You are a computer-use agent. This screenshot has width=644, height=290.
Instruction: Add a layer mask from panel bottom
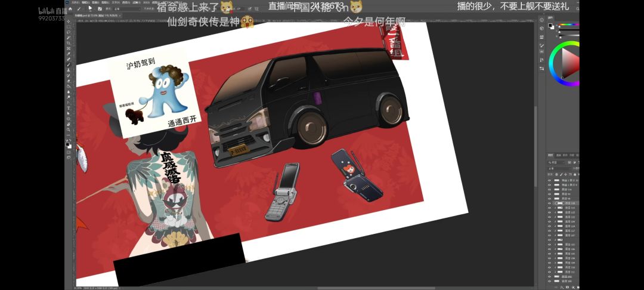point(567,286)
